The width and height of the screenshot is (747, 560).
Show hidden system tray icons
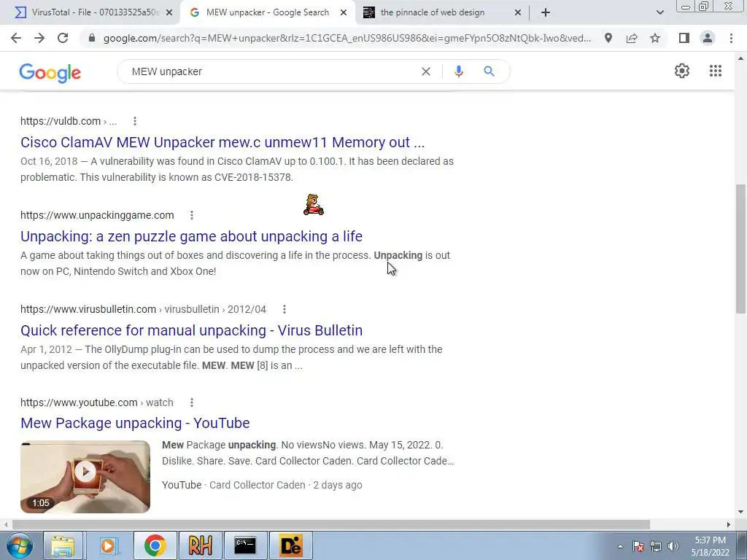[620, 546]
